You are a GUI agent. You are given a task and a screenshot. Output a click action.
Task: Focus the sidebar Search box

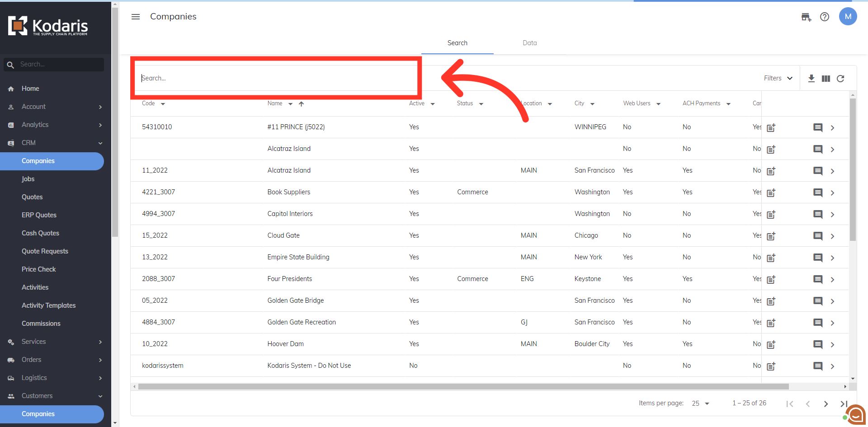(x=54, y=65)
